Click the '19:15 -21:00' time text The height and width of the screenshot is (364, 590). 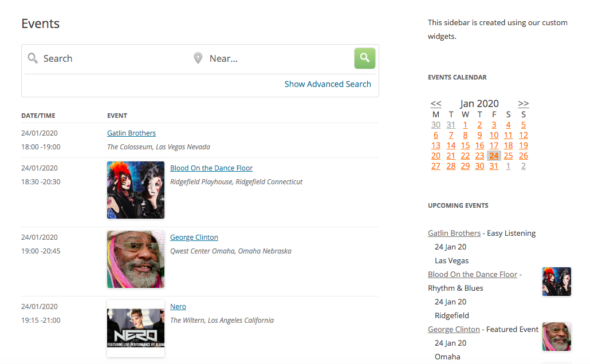[41, 321]
